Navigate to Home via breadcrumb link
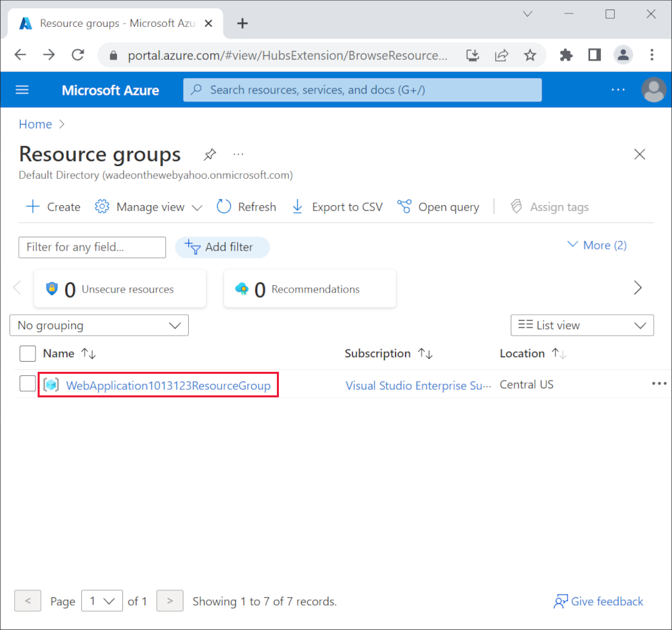The height and width of the screenshot is (630, 672). (x=35, y=124)
